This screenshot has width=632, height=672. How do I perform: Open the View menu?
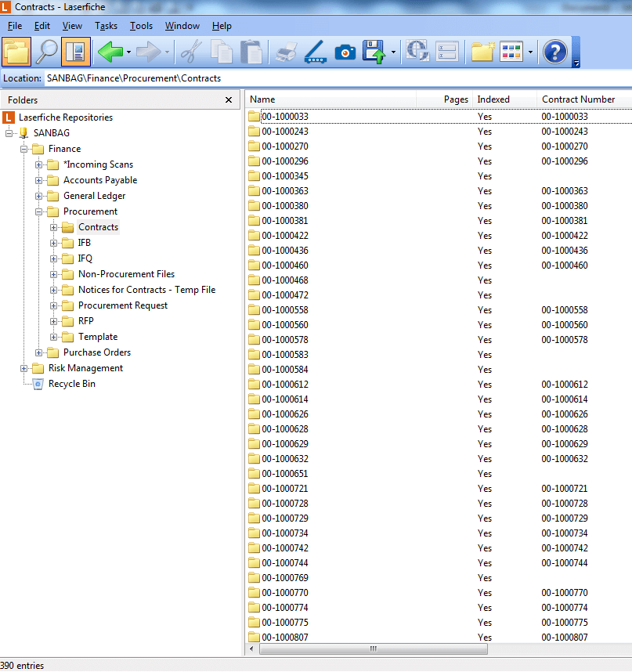pos(72,26)
